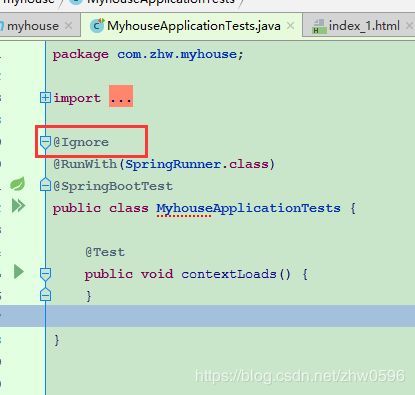Click the @SpringBootTest annotation text
The height and width of the screenshot is (395, 415).
point(113,186)
